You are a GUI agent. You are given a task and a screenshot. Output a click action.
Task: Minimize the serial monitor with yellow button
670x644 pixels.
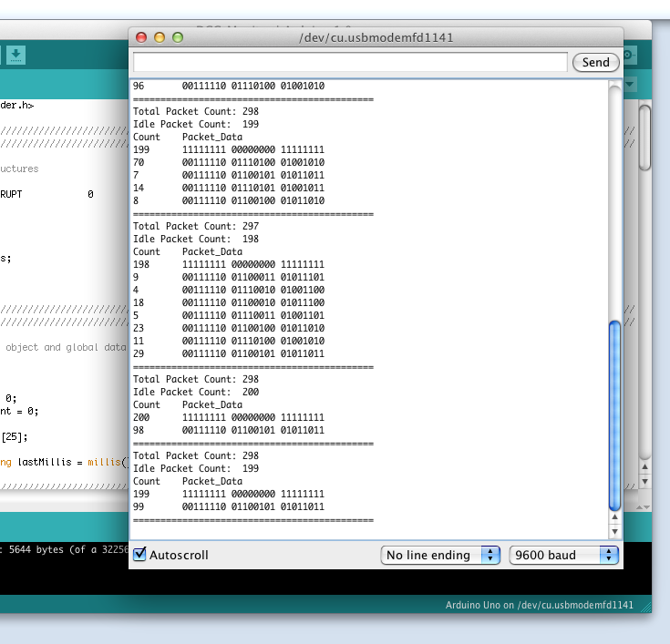pyautogui.click(x=160, y=37)
